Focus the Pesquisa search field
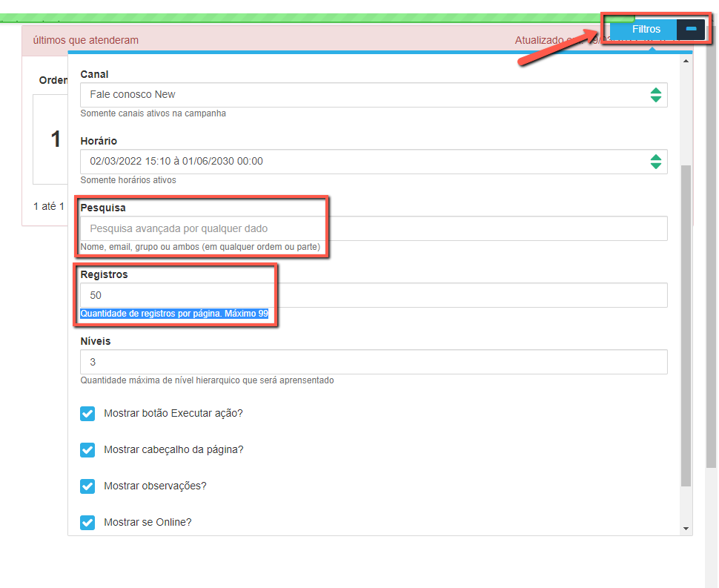The image size is (719, 588). (x=374, y=228)
